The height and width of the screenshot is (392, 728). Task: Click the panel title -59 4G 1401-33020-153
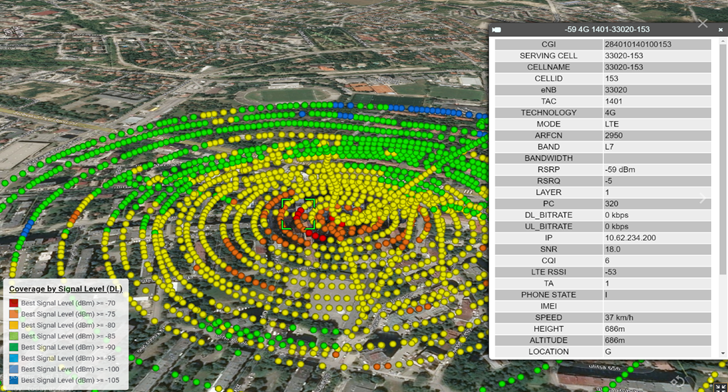(607, 29)
